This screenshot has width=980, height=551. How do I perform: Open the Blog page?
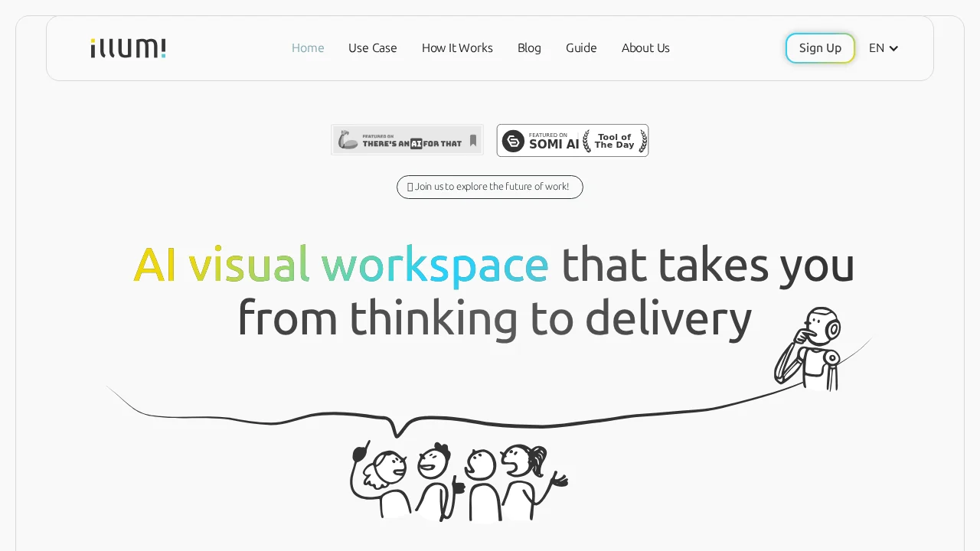click(x=529, y=48)
